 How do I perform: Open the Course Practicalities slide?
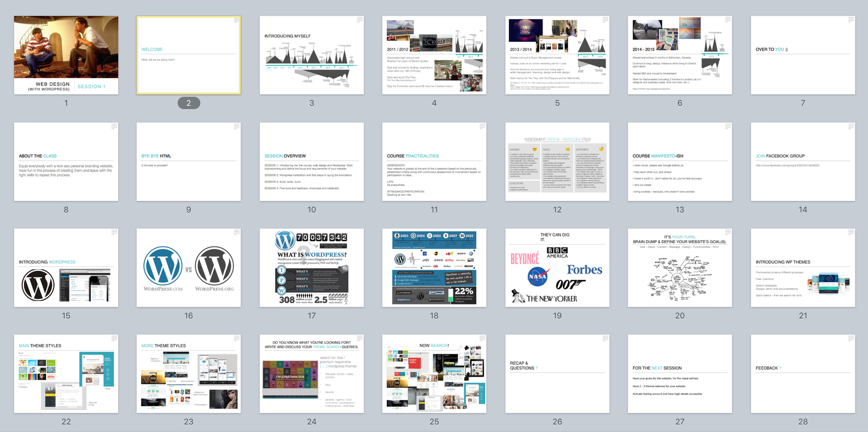pyautogui.click(x=434, y=162)
